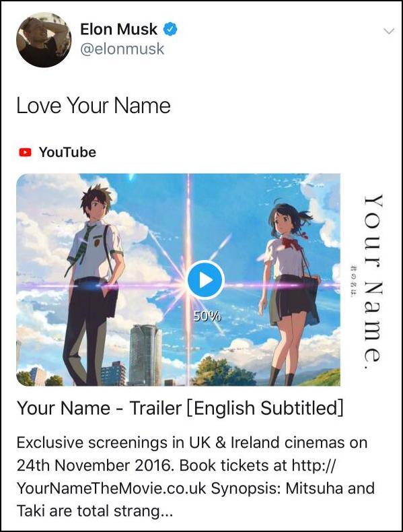
Task: Click the blue verified checkmark badge
Action: pyautogui.click(x=170, y=29)
